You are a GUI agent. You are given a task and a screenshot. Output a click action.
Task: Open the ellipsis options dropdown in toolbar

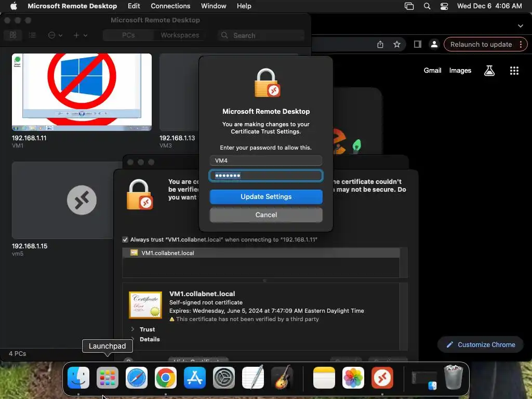55,35
